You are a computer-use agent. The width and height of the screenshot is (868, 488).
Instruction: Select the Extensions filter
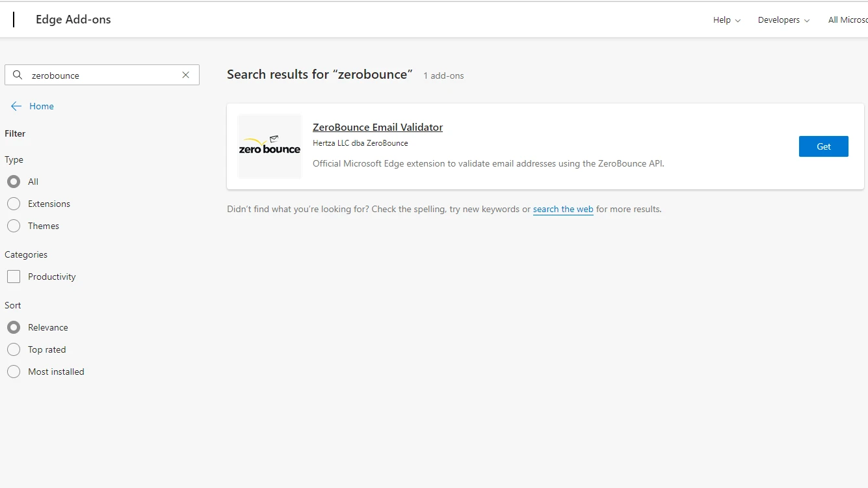(14, 204)
